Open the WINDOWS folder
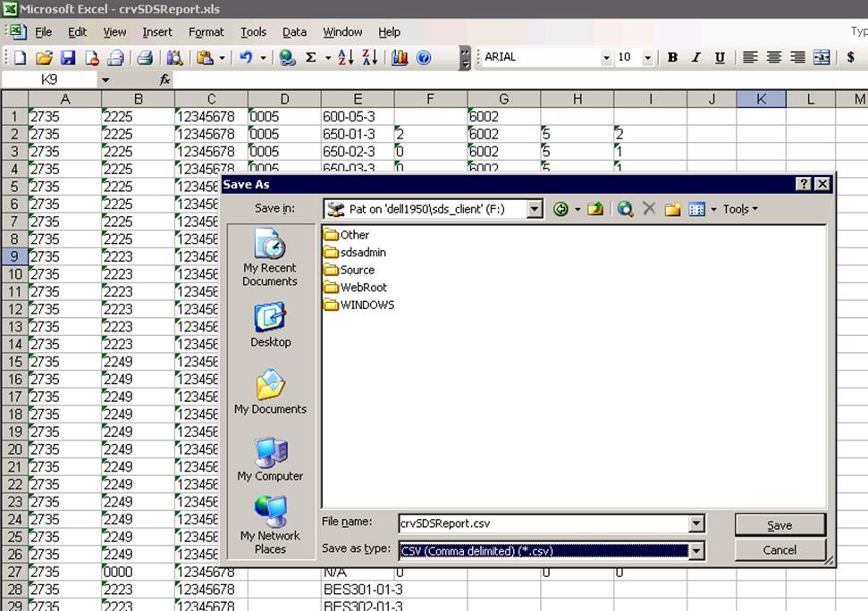Image resolution: width=868 pixels, height=611 pixels. point(366,305)
